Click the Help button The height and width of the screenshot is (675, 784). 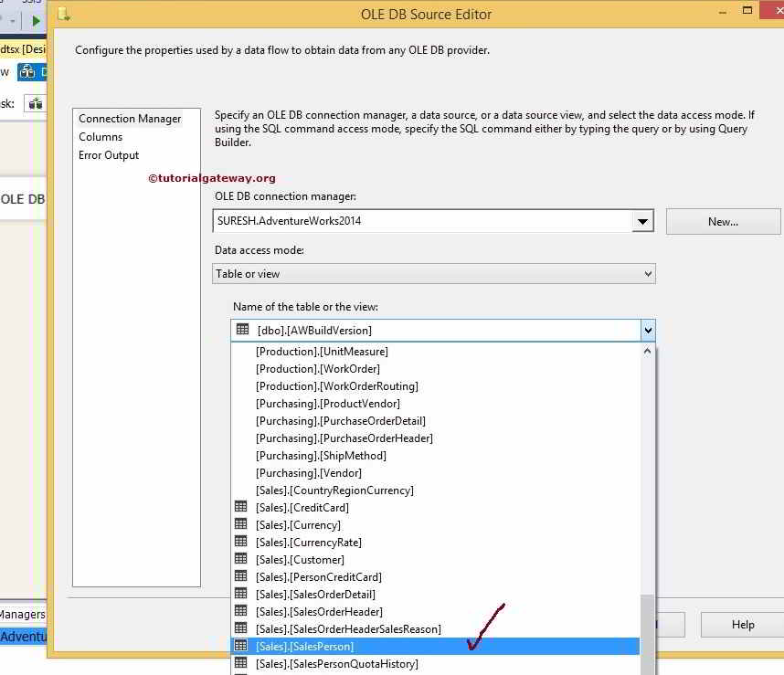[x=741, y=625]
